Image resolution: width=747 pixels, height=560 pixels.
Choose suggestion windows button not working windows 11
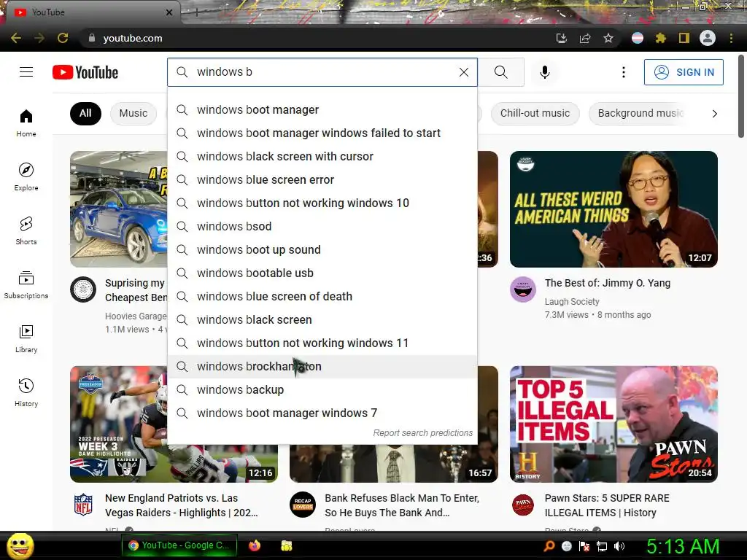tap(322, 343)
